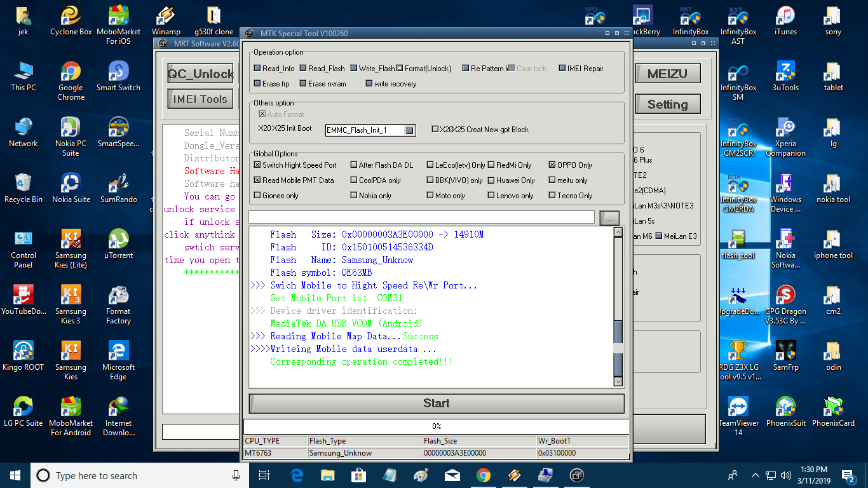868x488 pixels.
Task: Click the file path input field
Action: [422, 217]
